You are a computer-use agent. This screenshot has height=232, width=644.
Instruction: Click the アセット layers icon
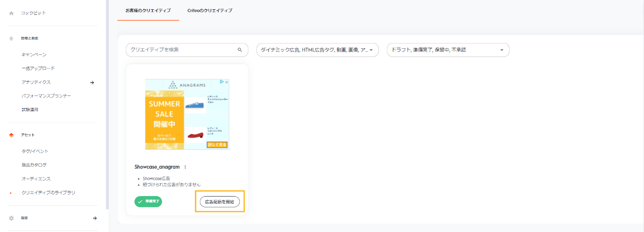[x=11, y=135]
